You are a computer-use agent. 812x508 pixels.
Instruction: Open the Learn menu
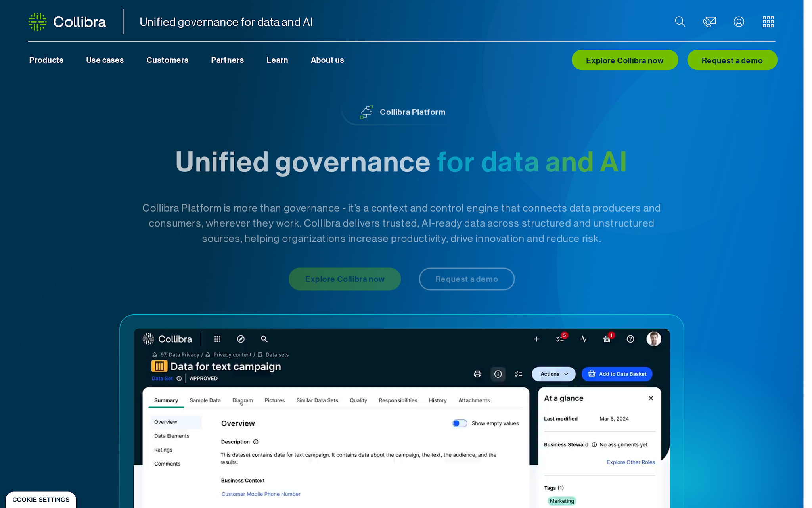click(277, 60)
